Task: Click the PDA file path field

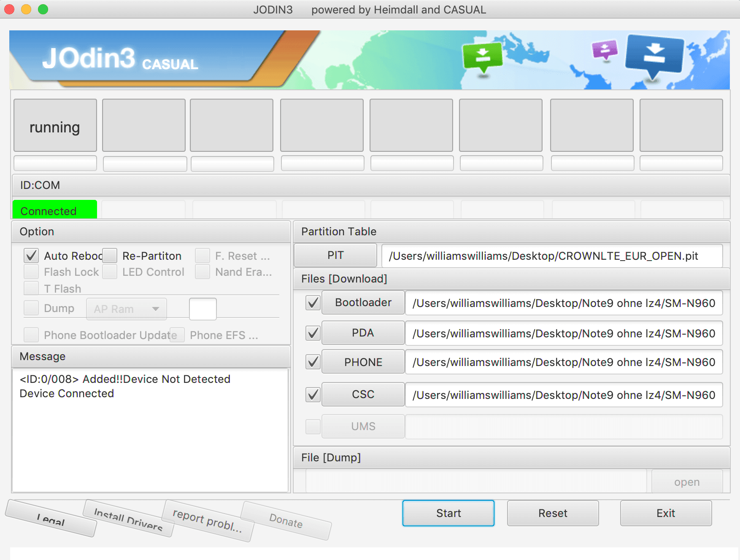Action: [564, 333]
